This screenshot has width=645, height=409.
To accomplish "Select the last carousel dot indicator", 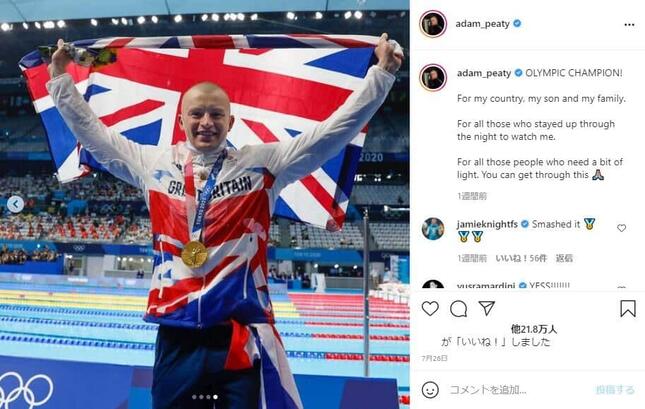I will click(215, 397).
